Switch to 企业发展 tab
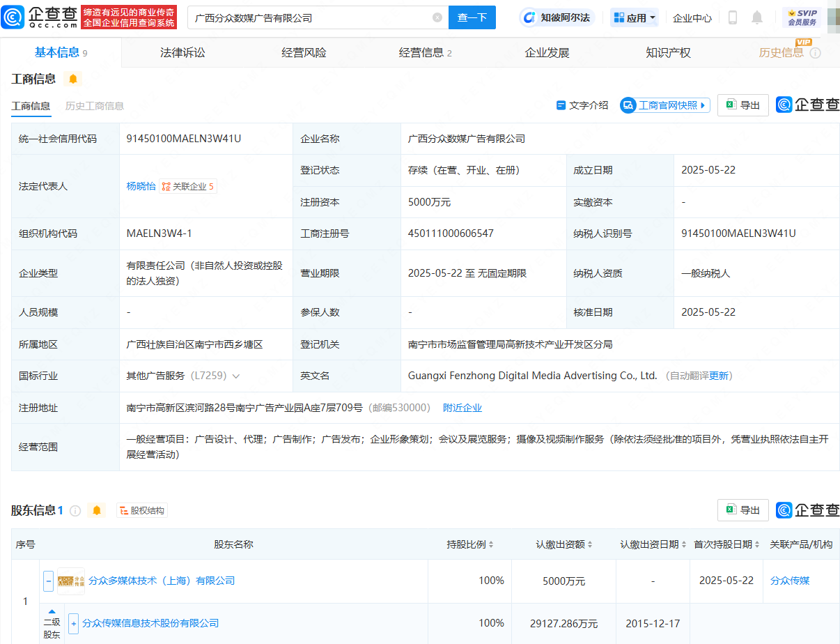The height and width of the screenshot is (644, 840). pos(547,52)
